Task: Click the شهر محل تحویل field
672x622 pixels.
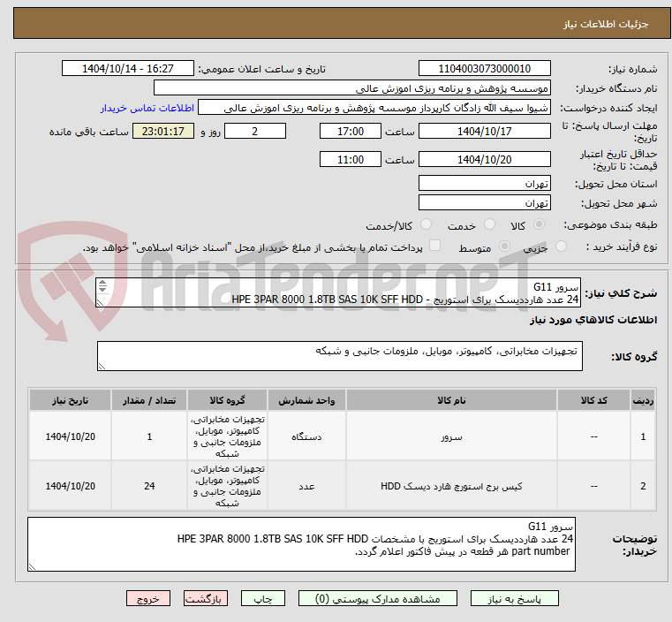Action: click(484, 202)
